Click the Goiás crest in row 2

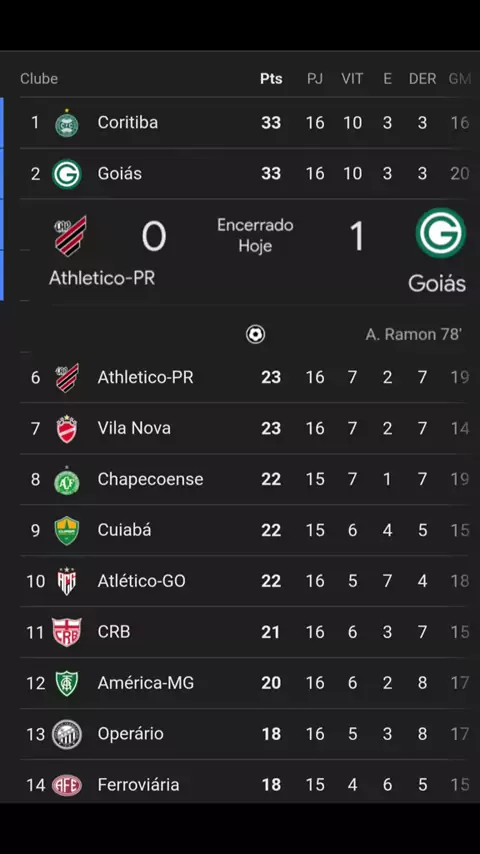[67, 174]
